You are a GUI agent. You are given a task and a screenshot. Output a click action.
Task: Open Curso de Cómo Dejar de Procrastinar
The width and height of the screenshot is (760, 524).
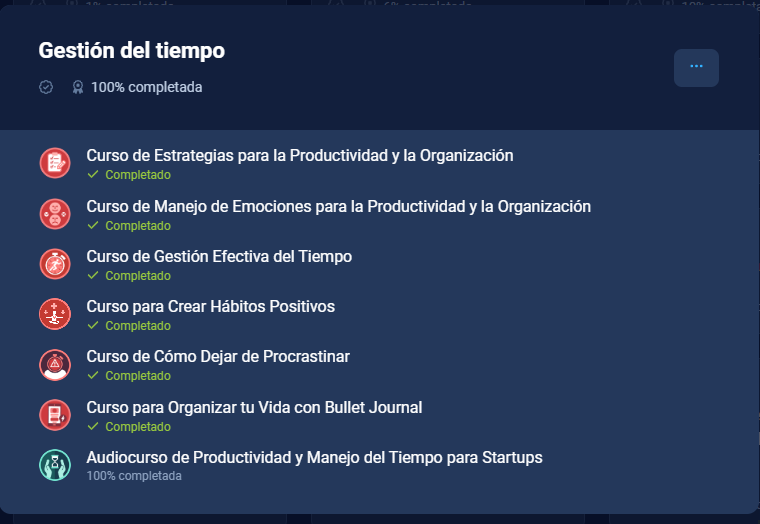click(x=218, y=357)
